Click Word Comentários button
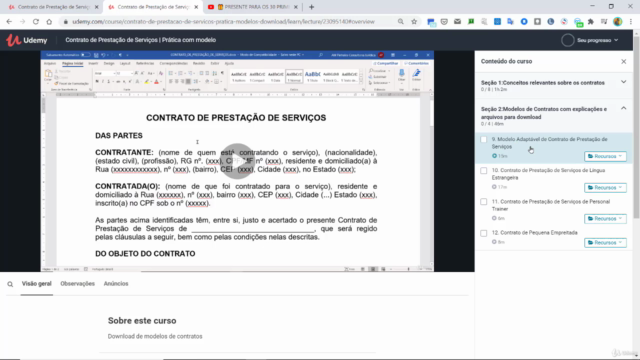Image resolution: width=640 pixels, height=360 pixels. click(x=417, y=64)
